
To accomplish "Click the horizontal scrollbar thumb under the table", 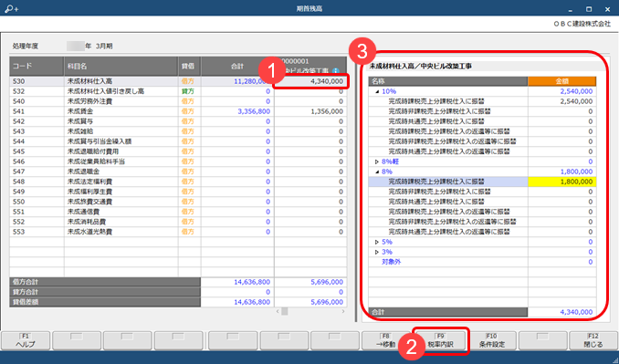I will pyautogui.click(x=284, y=312).
